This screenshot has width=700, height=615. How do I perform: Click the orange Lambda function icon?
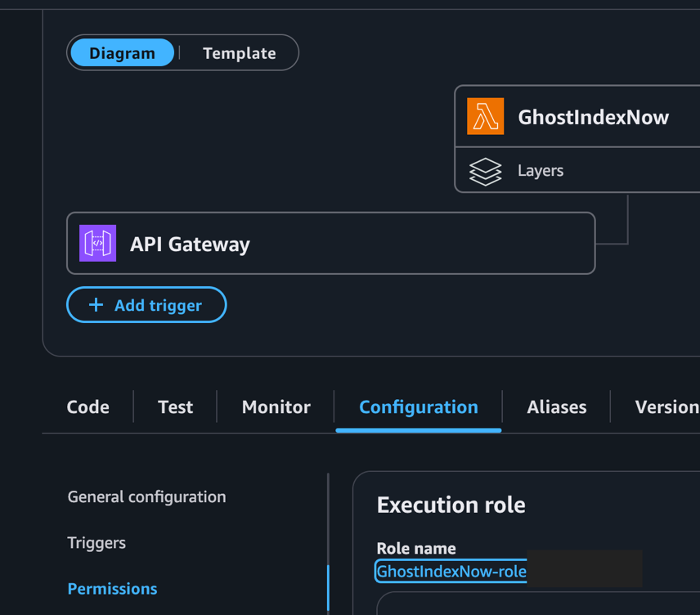pos(485,116)
